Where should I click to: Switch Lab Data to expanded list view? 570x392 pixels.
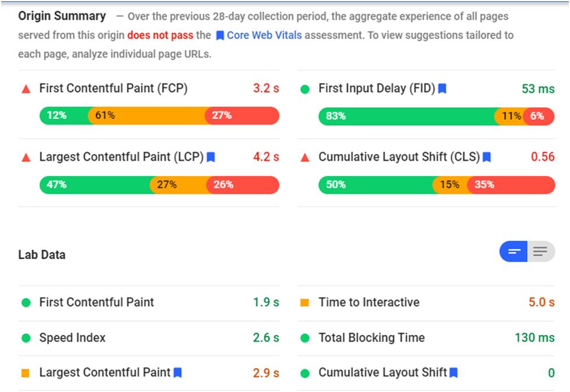tap(541, 252)
